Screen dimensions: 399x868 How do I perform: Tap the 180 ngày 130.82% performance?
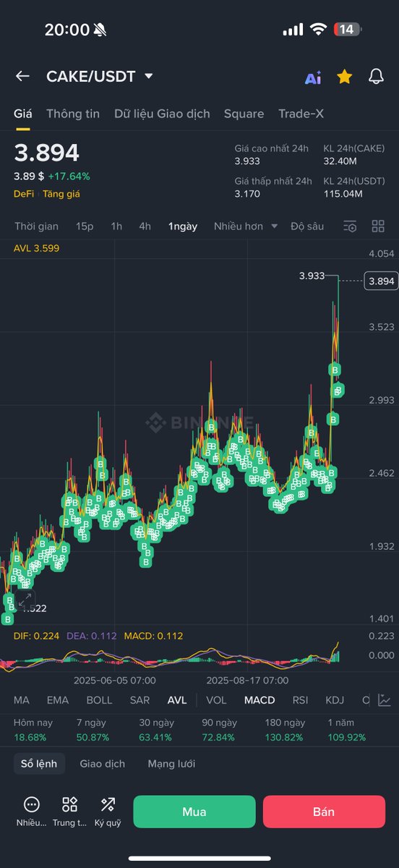click(x=285, y=730)
